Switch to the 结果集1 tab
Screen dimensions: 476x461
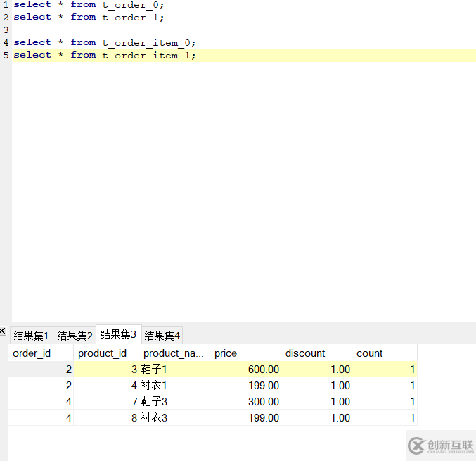pos(32,336)
